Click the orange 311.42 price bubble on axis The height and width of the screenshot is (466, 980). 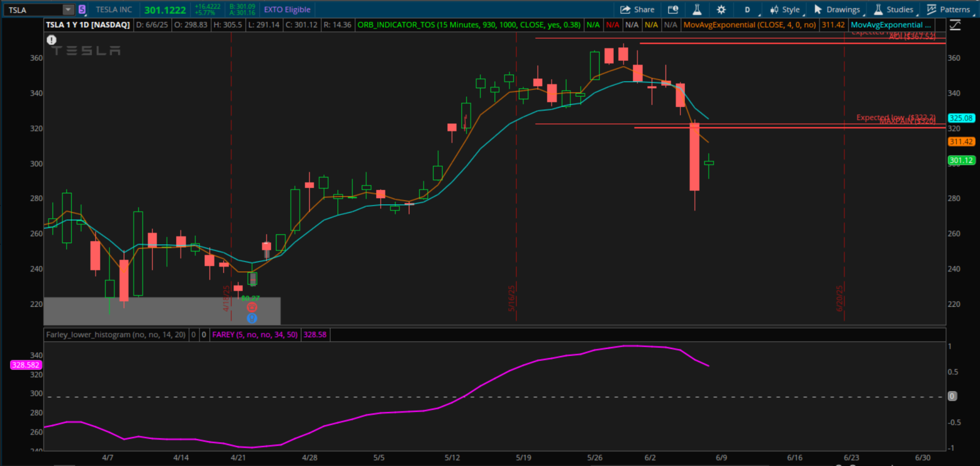click(x=961, y=142)
